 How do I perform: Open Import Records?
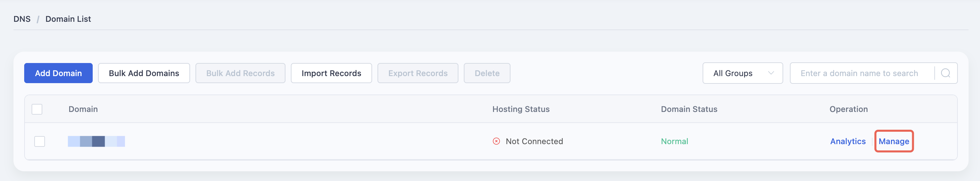(x=331, y=73)
